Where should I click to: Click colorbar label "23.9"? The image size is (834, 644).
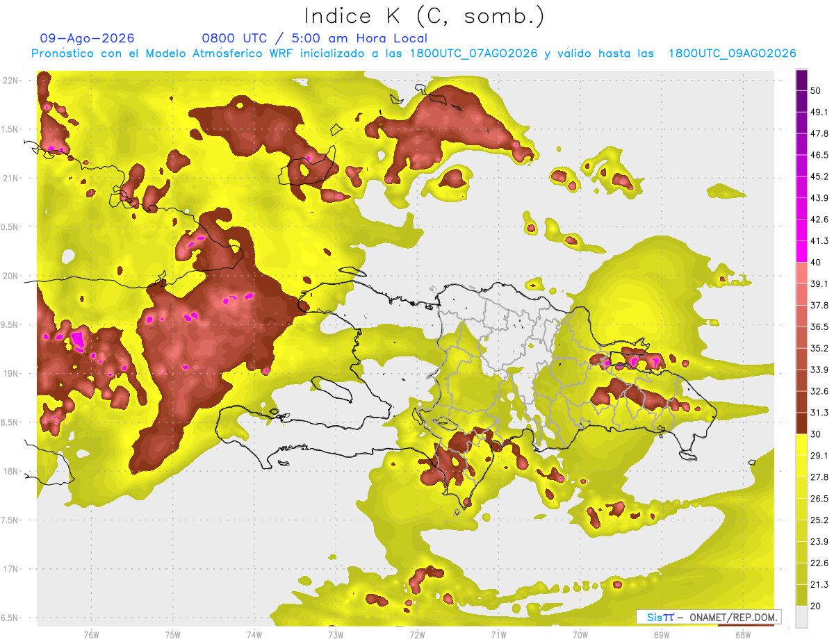click(819, 541)
